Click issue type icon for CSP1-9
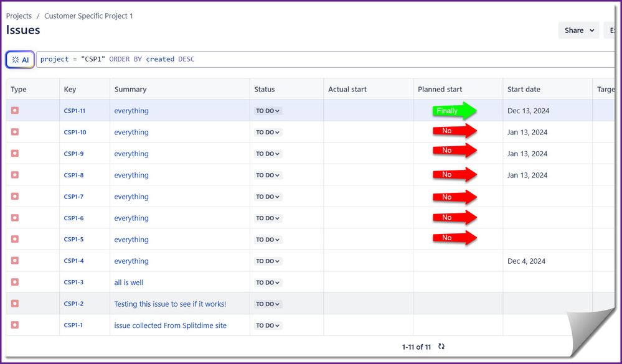This screenshot has height=364, width=622. pos(15,154)
